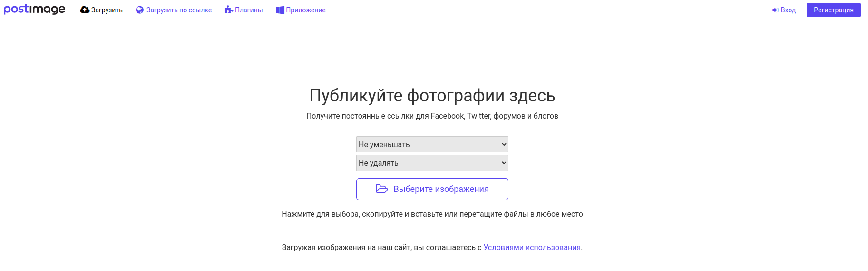Click the Вход login link
The image size is (868, 271).
pos(784,10)
